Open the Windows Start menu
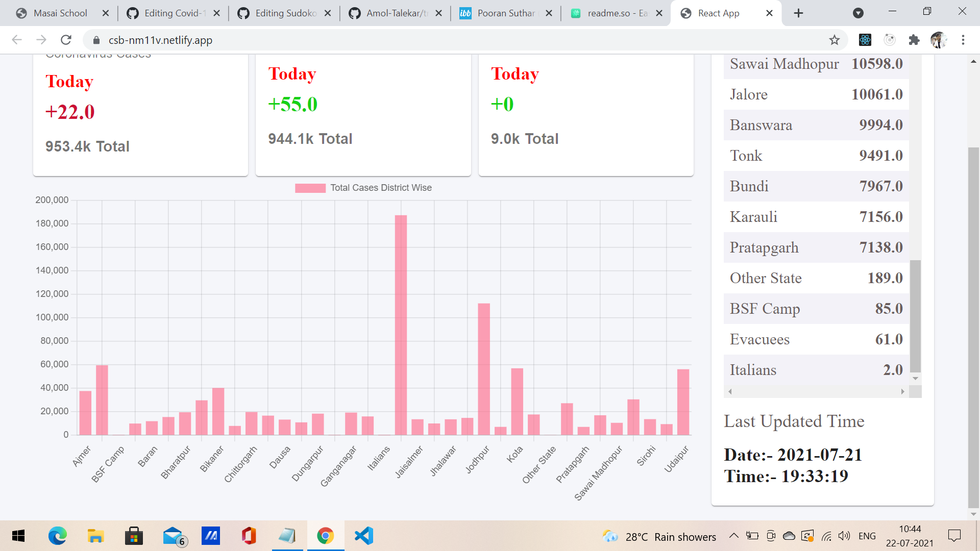Viewport: 980px width, 551px height. pyautogui.click(x=18, y=536)
